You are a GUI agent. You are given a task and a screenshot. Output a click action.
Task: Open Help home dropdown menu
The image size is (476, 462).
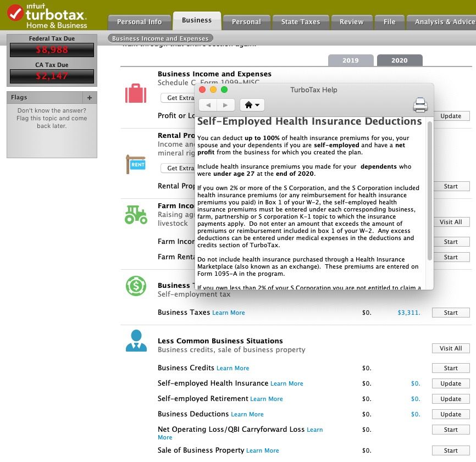252,105
